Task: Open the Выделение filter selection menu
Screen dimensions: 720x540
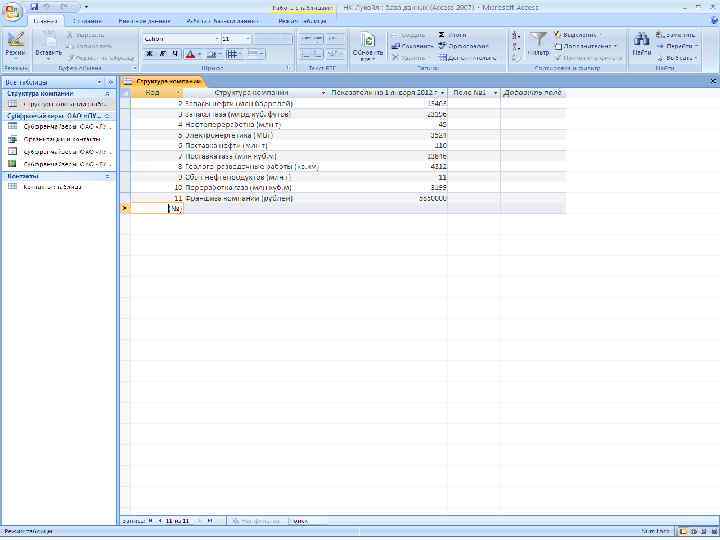Action: pyautogui.click(x=577, y=35)
